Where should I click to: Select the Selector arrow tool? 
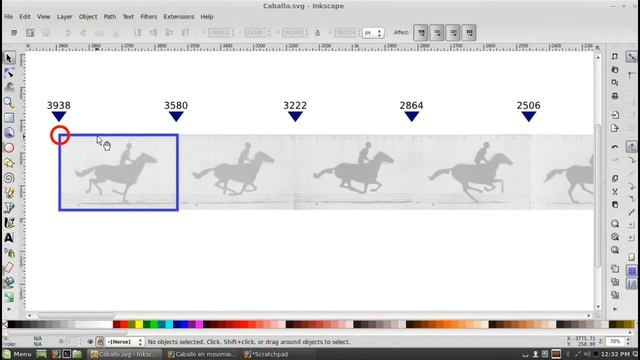click(x=9, y=58)
